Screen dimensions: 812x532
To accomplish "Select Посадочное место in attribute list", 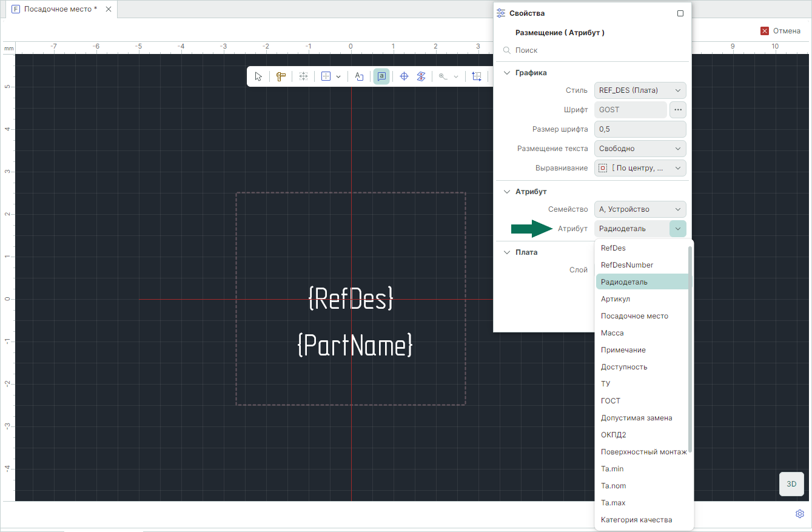I will pyautogui.click(x=634, y=316).
